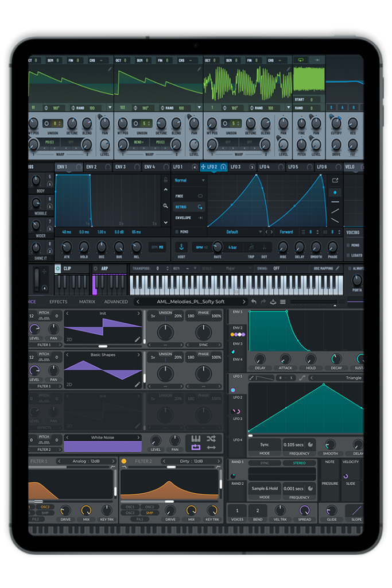Click the HOST anchor icon
This screenshot has height=588, width=392.
point(181,247)
